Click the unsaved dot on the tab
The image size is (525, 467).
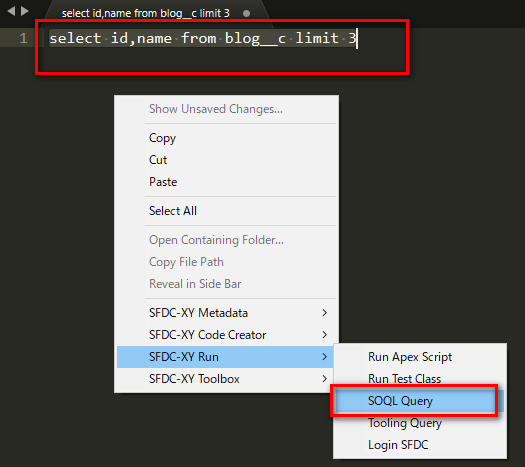pos(246,13)
